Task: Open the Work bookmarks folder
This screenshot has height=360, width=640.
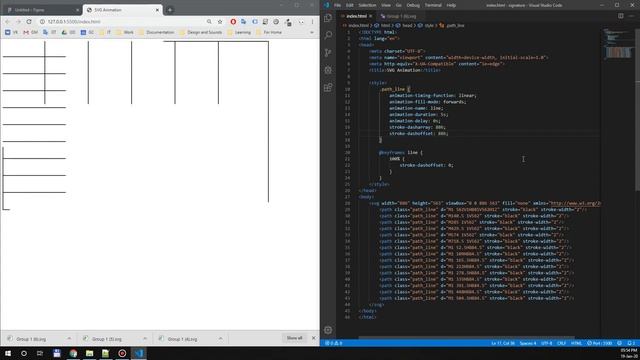Action: 125,32
